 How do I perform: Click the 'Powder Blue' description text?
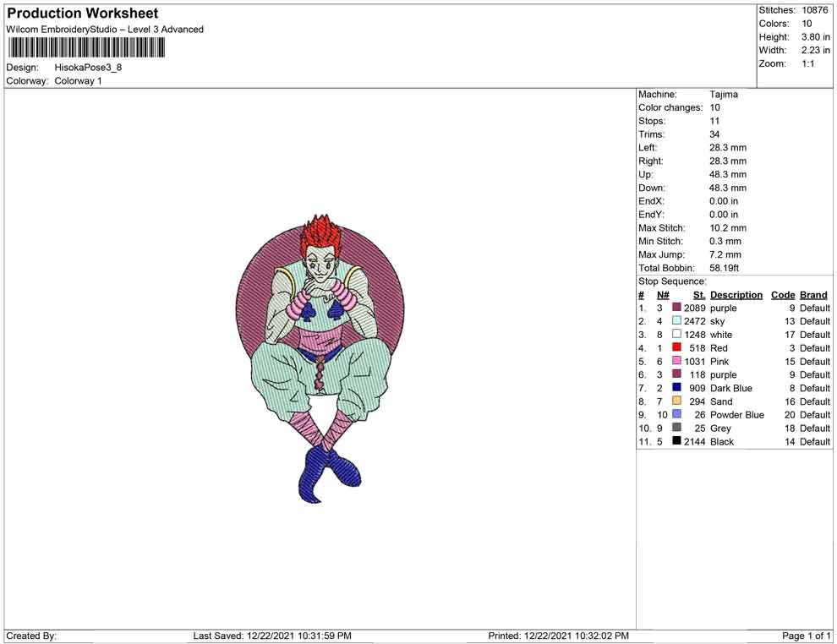point(737,415)
